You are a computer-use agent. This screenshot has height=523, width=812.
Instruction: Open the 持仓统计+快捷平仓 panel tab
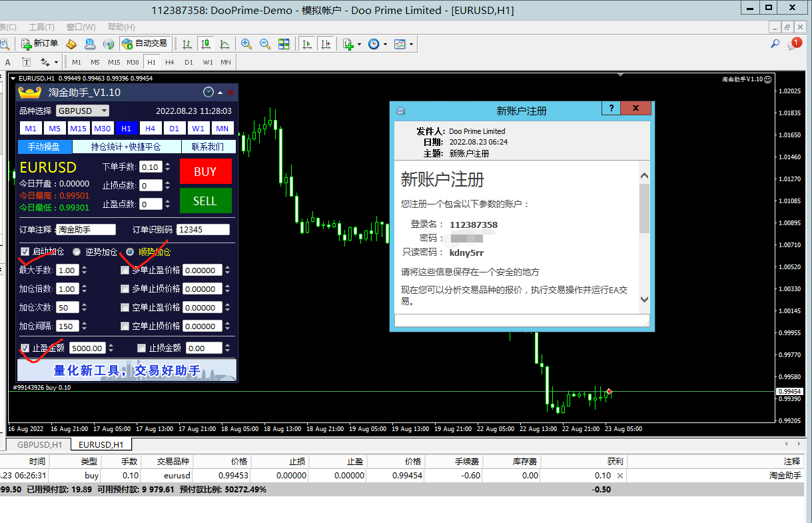coord(126,147)
